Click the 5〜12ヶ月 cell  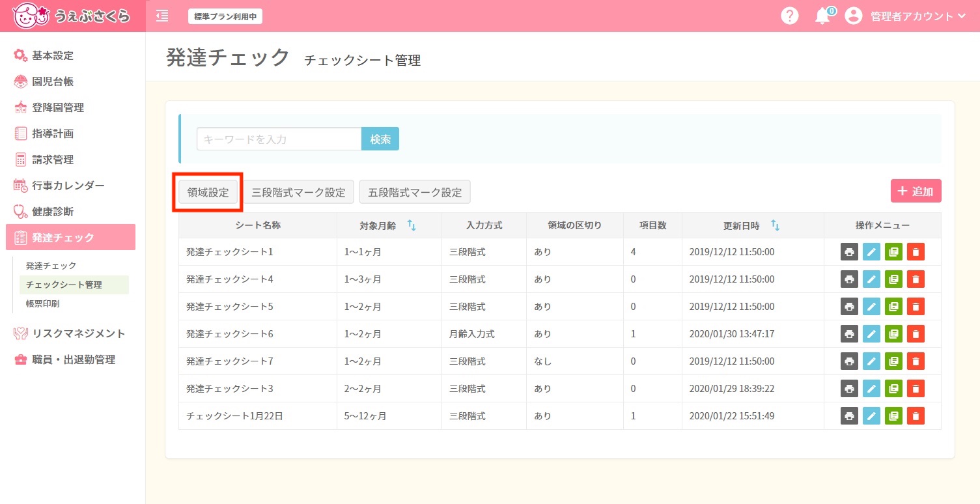(389, 416)
